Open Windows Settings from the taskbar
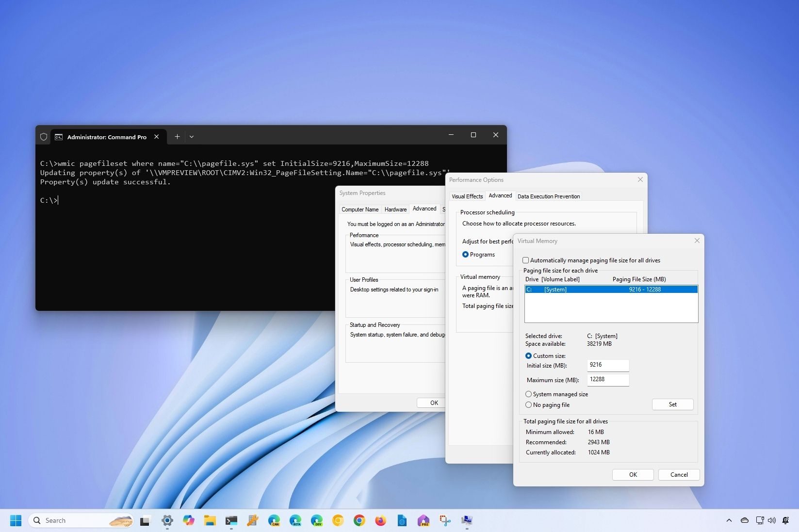Screen dimensions: 799x532 point(167,520)
